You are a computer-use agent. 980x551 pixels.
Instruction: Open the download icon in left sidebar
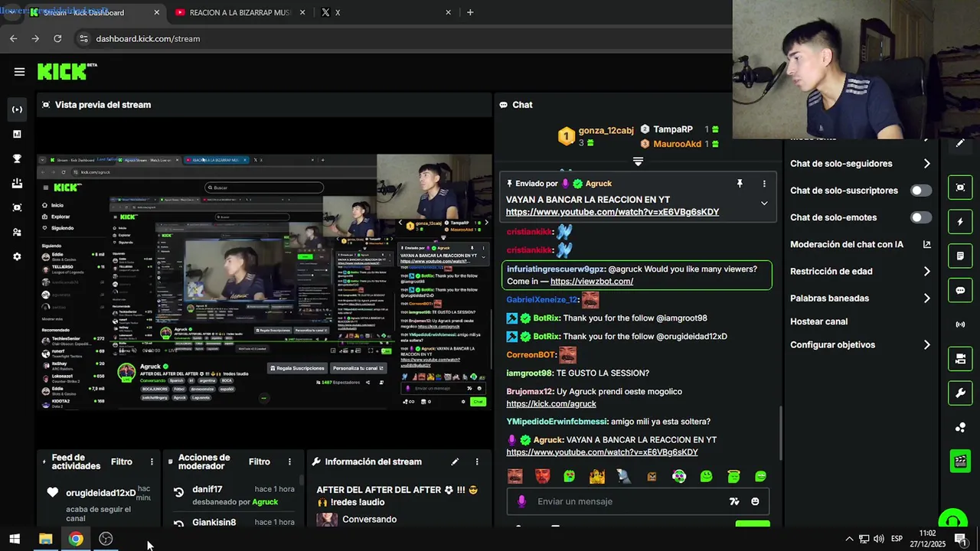coord(17,183)
